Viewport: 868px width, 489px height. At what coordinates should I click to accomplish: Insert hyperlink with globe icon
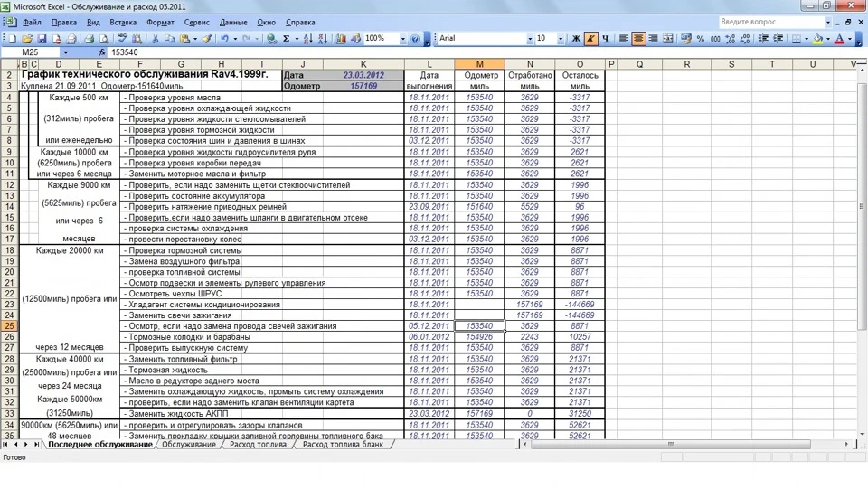coord(271,39)
